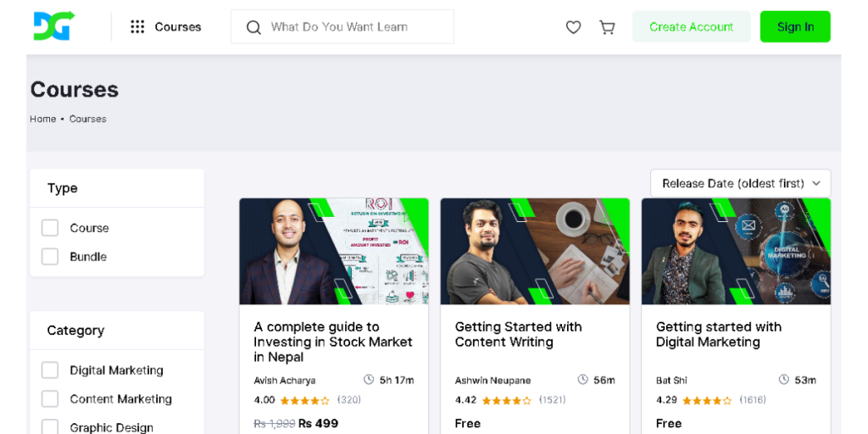Screen dimensions: 868x434
Task: Click the Create Account button
Action: click(692, 26)
